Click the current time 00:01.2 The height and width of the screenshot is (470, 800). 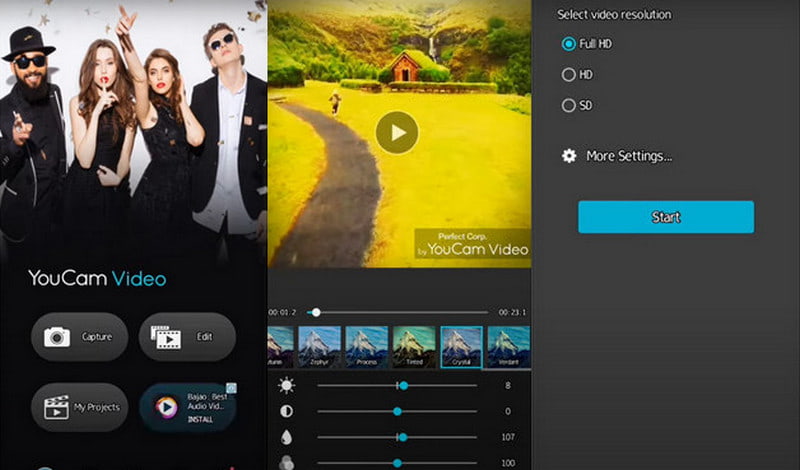282,312
